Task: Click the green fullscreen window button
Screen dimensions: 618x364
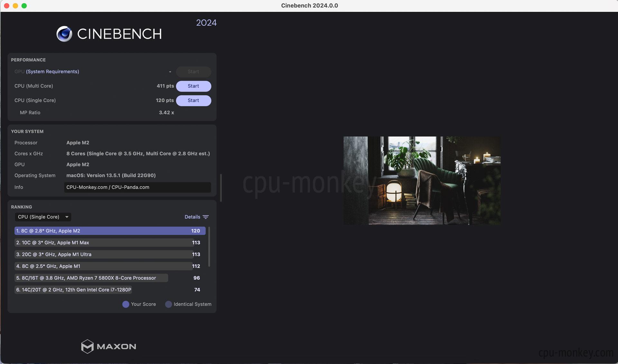Action: (x=24, y=6)
